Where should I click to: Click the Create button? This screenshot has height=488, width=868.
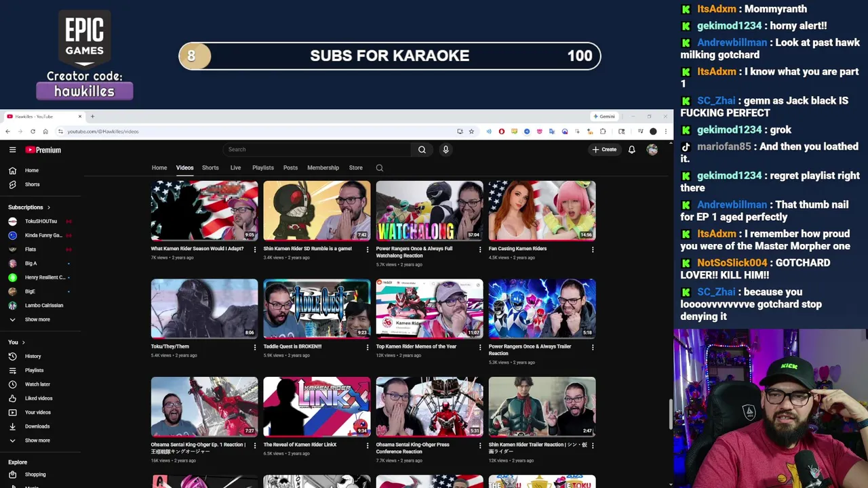pyautogui.click(x=604, y=150)
